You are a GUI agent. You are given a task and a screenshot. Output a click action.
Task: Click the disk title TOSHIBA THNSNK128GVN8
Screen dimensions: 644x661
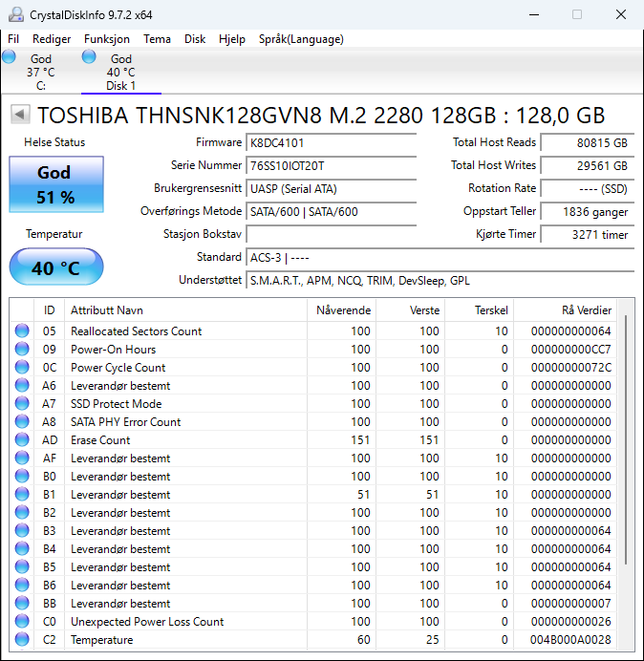[321, 115]
